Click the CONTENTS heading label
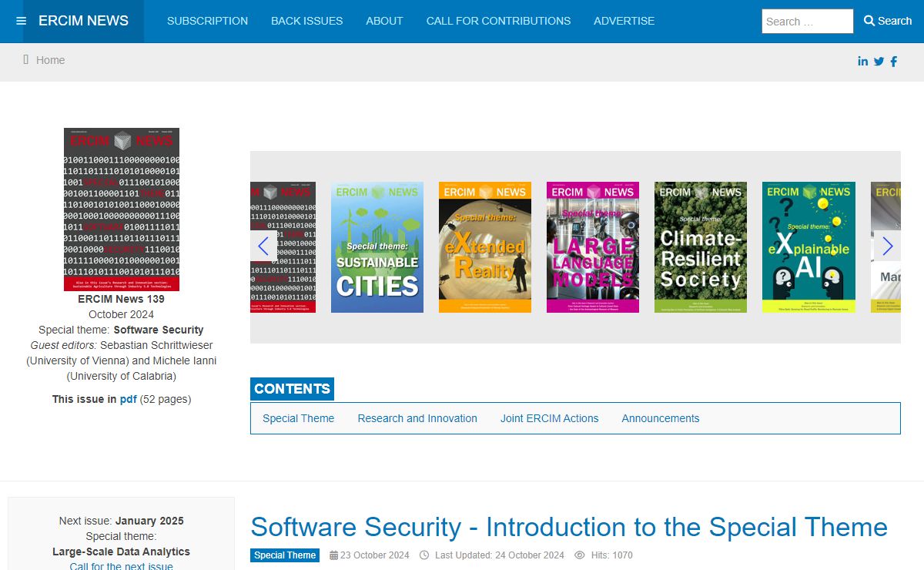The image size is (924, 570). (x=292, y=389)
